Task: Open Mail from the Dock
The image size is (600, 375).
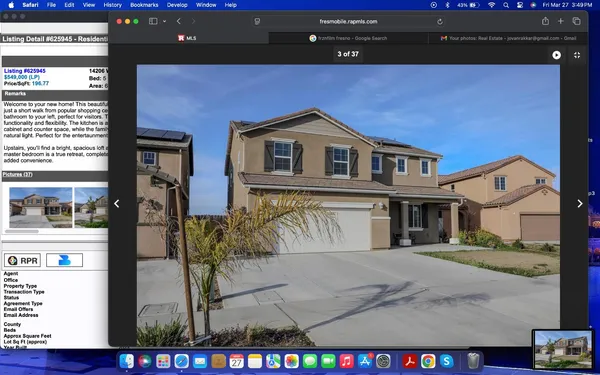Action: pyautogui.click(x=200, y=361)
